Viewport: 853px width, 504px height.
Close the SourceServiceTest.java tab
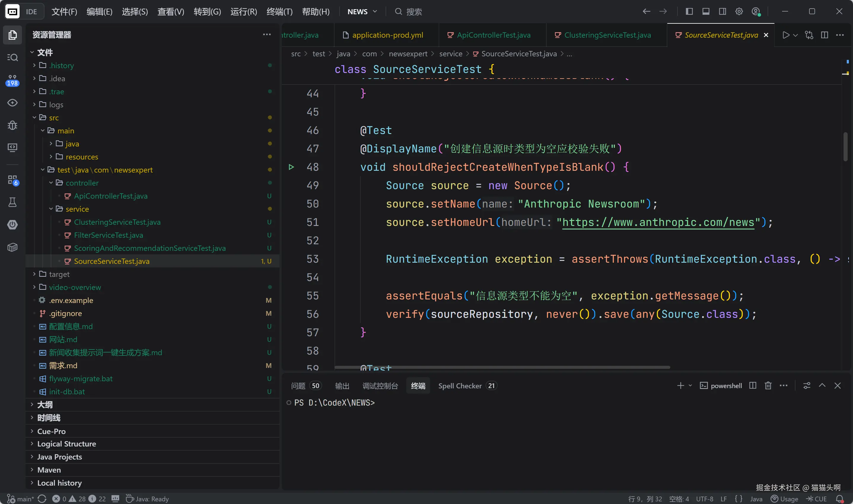766,35
